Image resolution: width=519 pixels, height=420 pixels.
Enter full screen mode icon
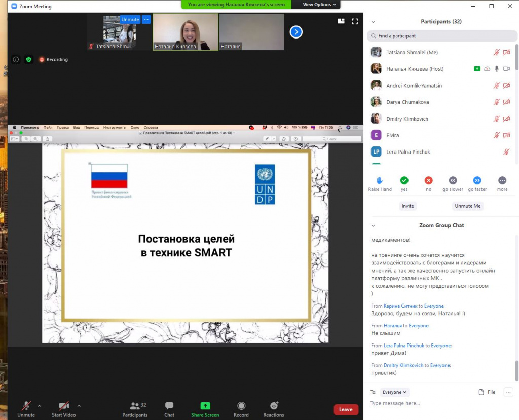pos(355,21)
